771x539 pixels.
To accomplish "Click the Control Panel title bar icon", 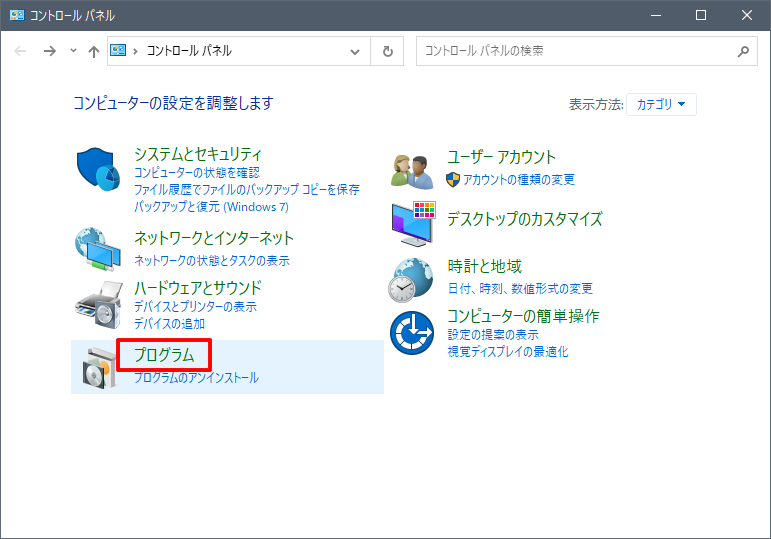I will click(17, 15).
